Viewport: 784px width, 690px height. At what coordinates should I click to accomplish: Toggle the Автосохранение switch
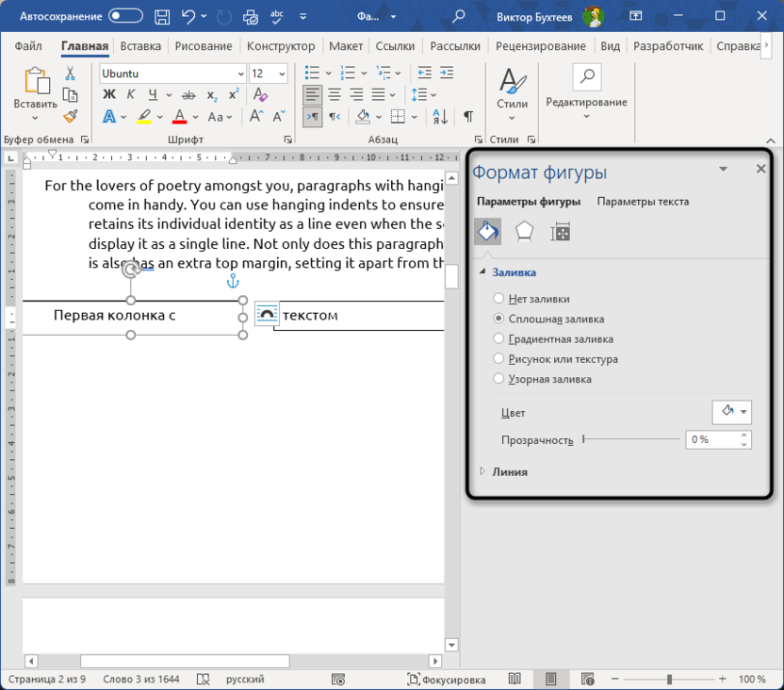(x=125, y=16)
